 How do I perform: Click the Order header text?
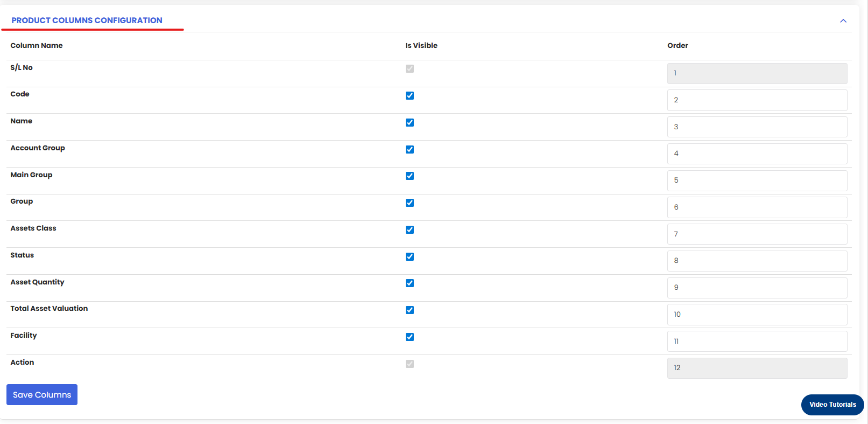[x=678, y=46]
